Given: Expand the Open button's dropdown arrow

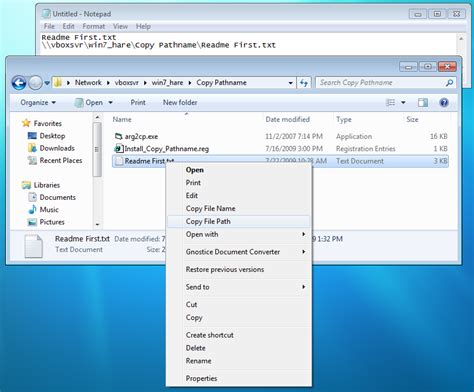Looking at the screenshot, I should 111,102.
